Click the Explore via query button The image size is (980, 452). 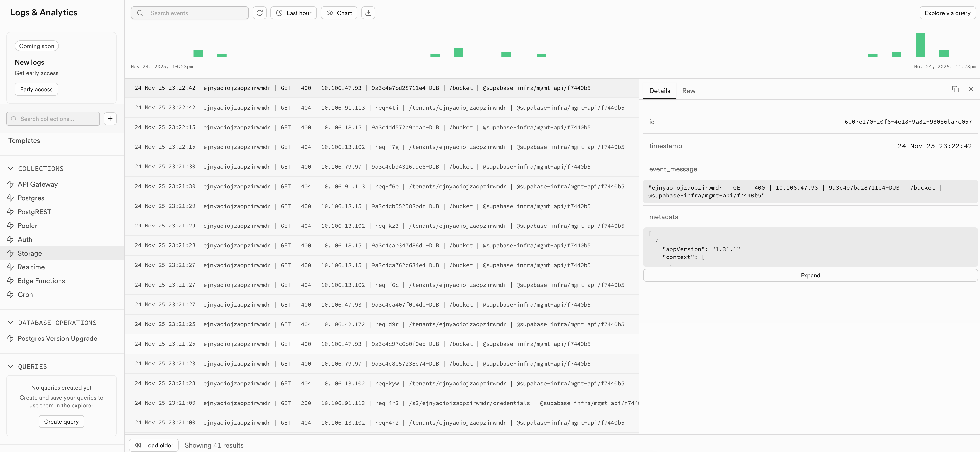947,13
